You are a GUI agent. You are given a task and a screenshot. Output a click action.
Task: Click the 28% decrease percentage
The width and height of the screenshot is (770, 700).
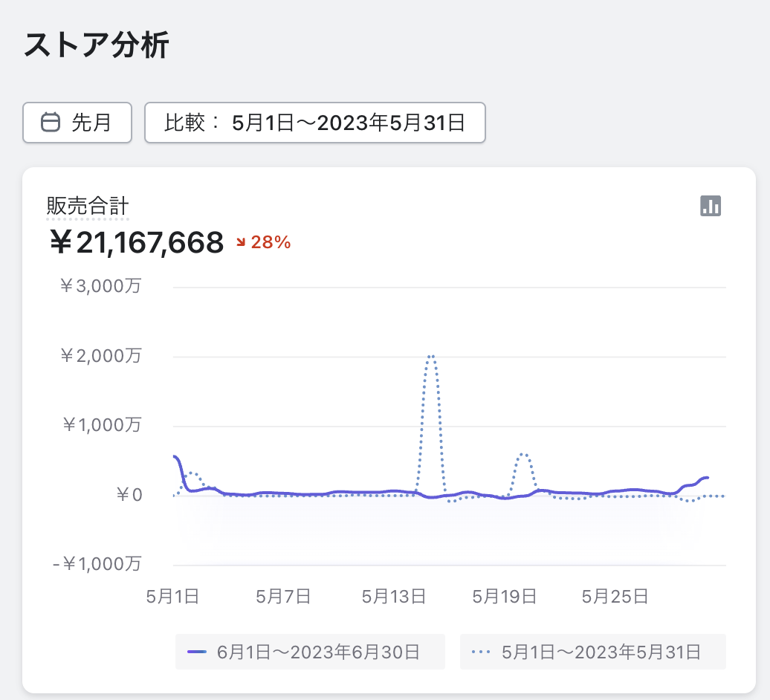coord(271,242)
